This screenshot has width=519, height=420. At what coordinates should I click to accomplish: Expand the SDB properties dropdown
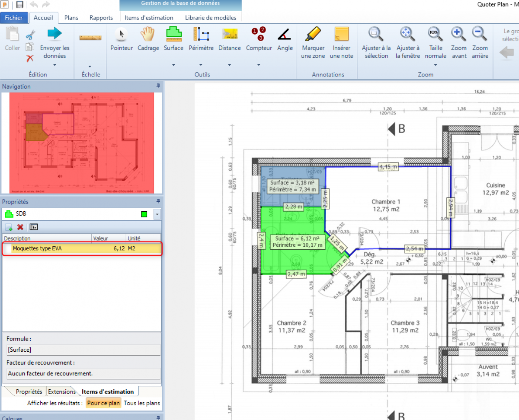click(x=157, y=214)
